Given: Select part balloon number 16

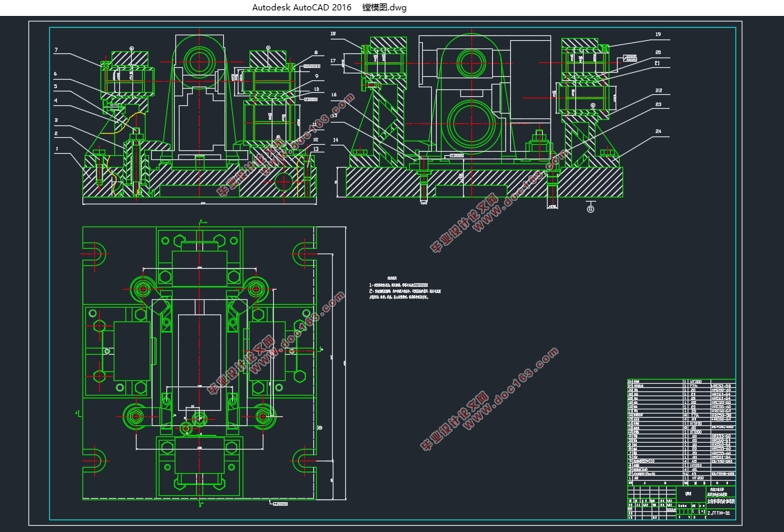Looking at the screenshot, I should pyautogui.click(x=334, y=94).
